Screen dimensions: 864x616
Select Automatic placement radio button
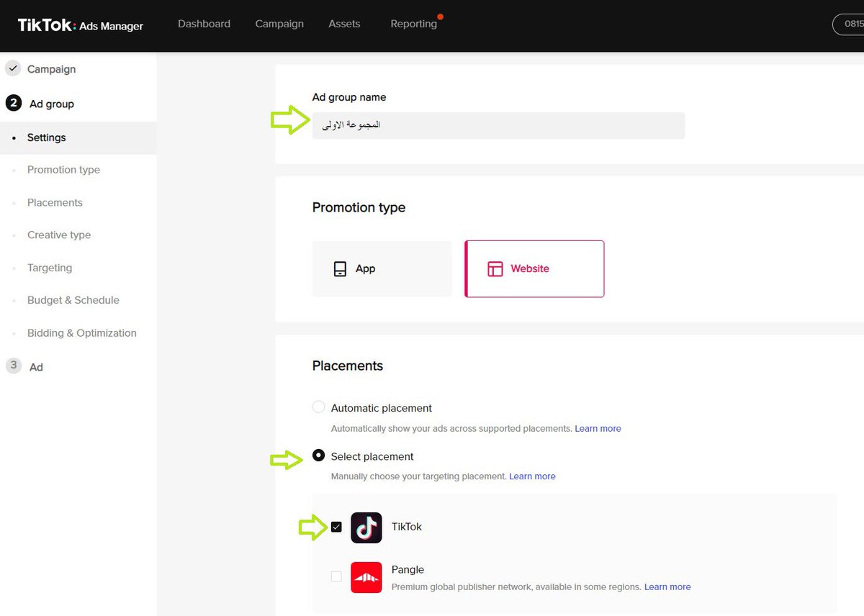tap(318, 407)
